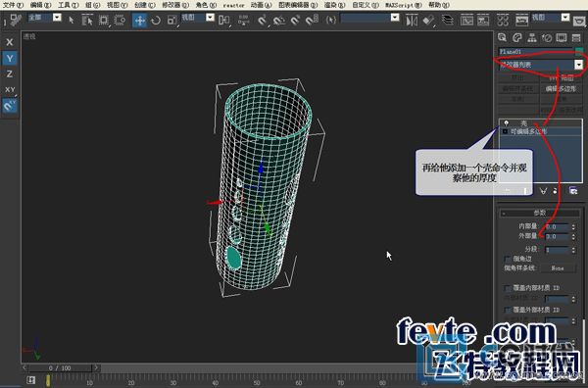Screen dimensions: 588x388
Task: Open the 修改器 menu
Action: [x=175, y=5]
